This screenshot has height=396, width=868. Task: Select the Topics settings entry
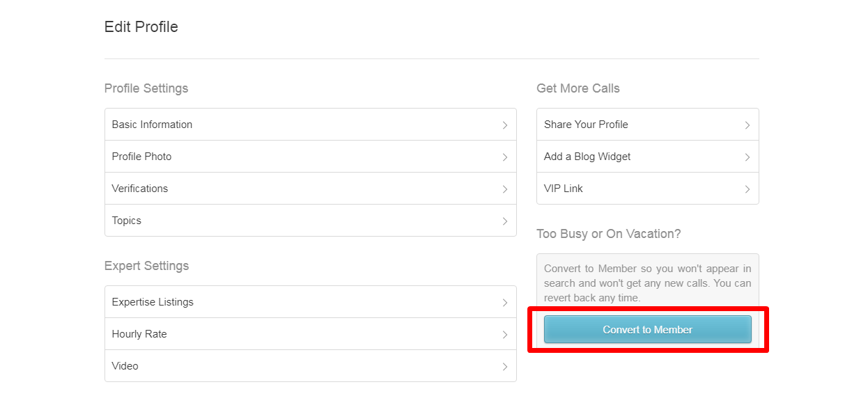(x=311, y=221)
